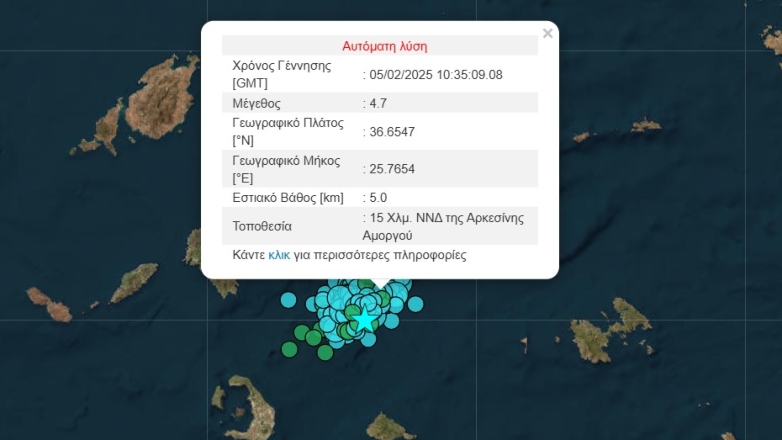This screenshot has height=440, width=782.
Task: Select the cyan circle directly below the star
Action: (x=369, y=339)
